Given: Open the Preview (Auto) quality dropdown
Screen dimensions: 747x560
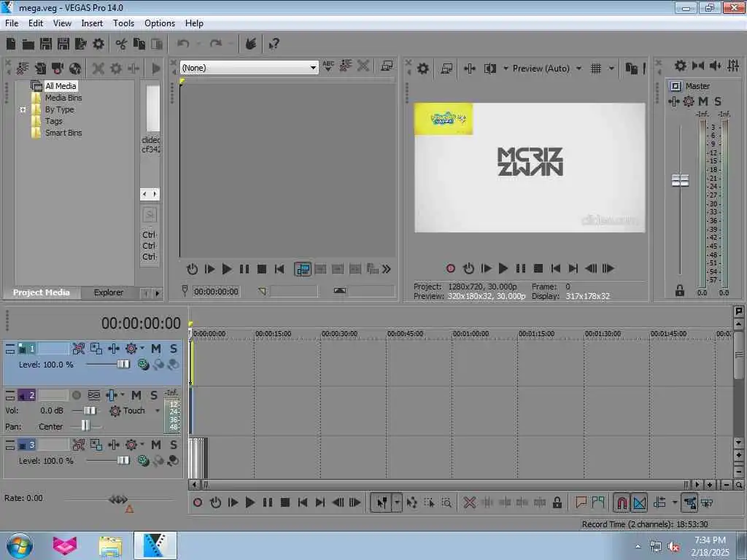Looking at the screenshot, I should coord(578,69).
